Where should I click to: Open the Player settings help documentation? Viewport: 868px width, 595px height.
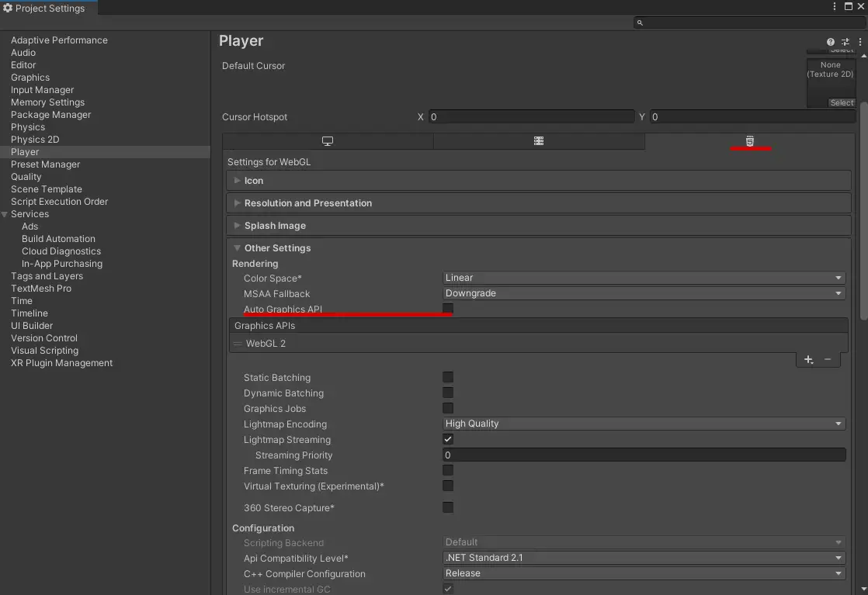(830, 42)
